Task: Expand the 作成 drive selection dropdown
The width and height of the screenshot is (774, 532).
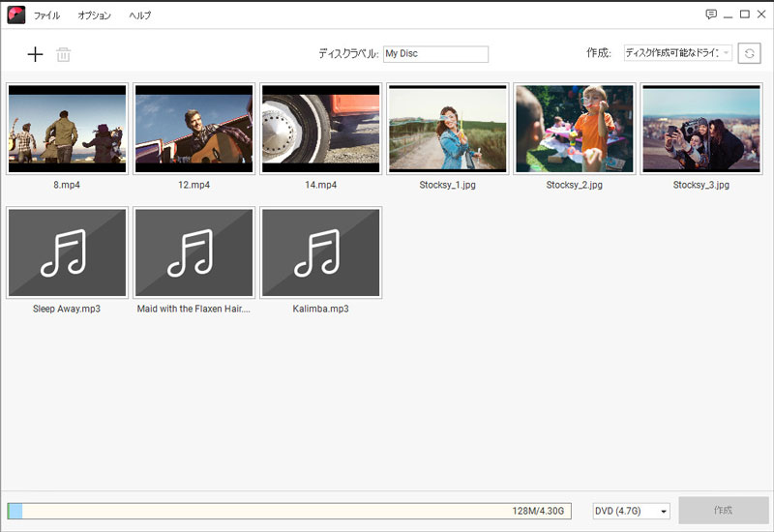Action: [x=678, y=53]
